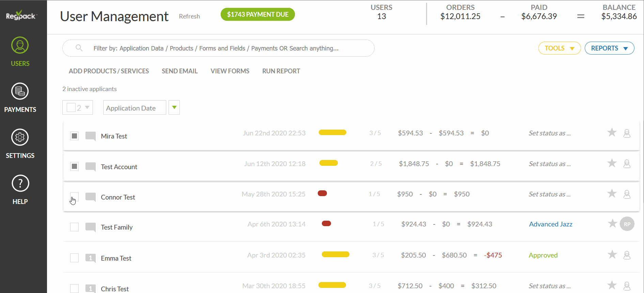The image size is (644, 293).
Task: Open the Help question mark icon
Action: [x=20, y=190]
